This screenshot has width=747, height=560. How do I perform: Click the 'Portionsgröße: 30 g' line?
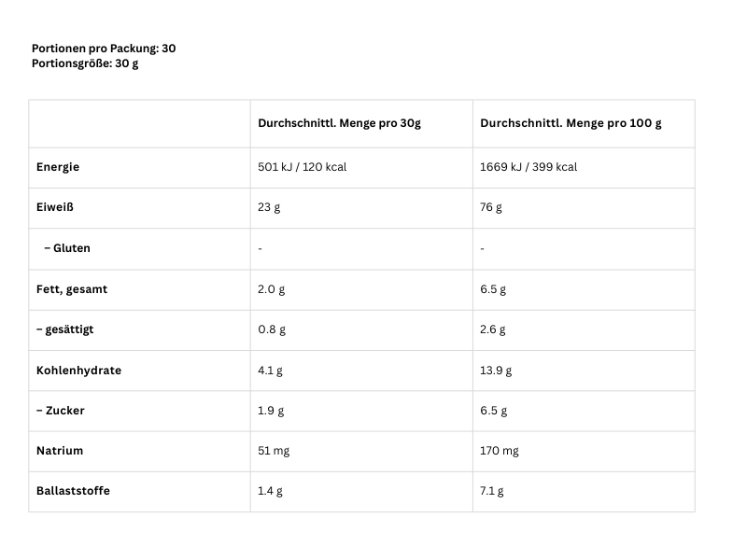point(85,63)
